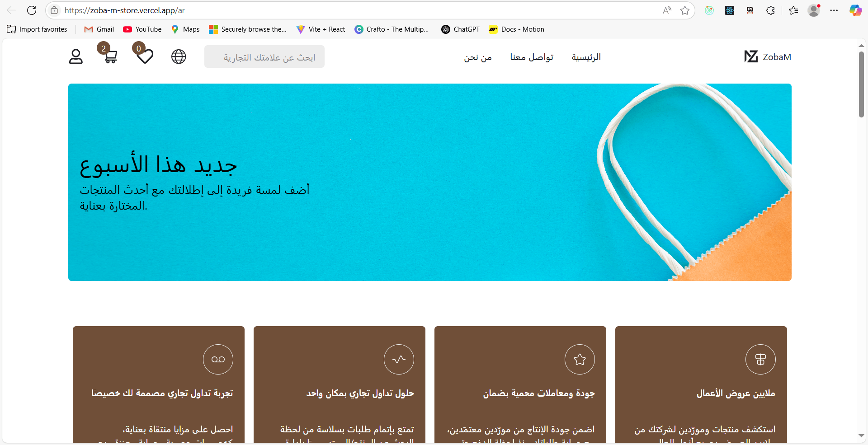
Task: Open Crafto - The Multip... bookmark
Action: pos(392,29)
